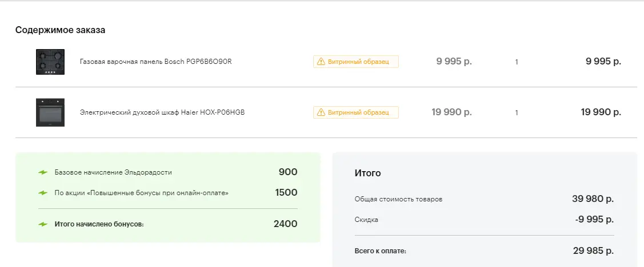Click the Содержимое заказа section heading

(61, 30)
